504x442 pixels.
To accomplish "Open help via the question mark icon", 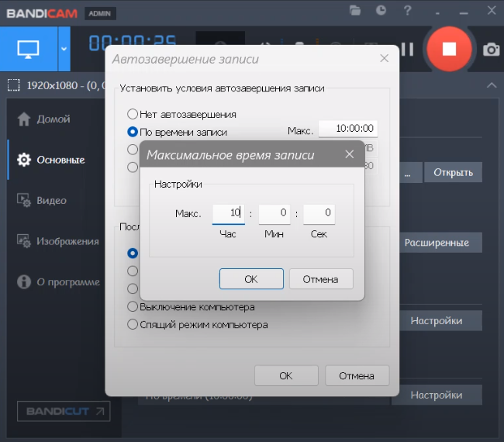I will click(x=407, y=11).
